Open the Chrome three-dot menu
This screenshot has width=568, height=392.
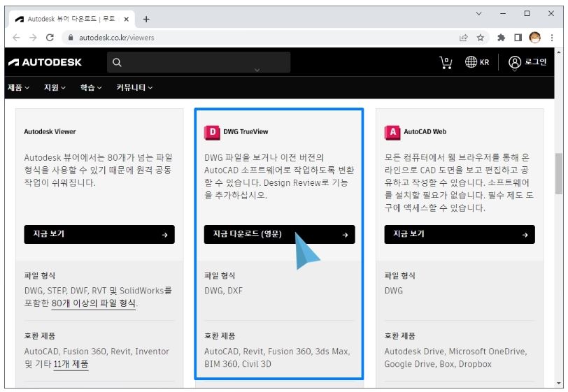(552, 38)
